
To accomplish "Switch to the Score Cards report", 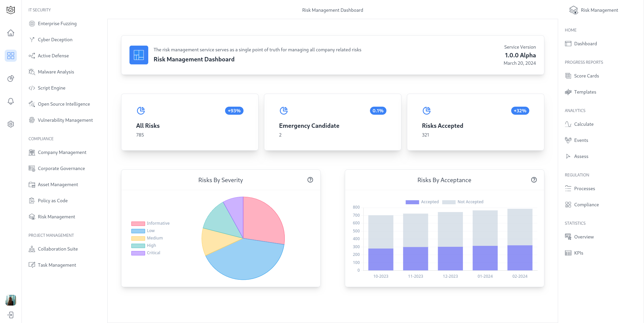I will click(586, 76).
